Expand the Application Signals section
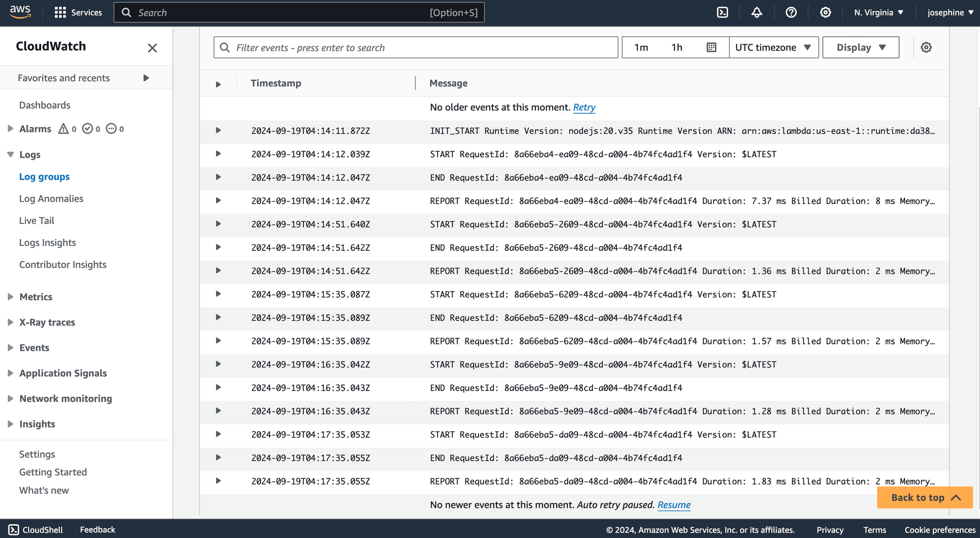 tap(10, 373)
